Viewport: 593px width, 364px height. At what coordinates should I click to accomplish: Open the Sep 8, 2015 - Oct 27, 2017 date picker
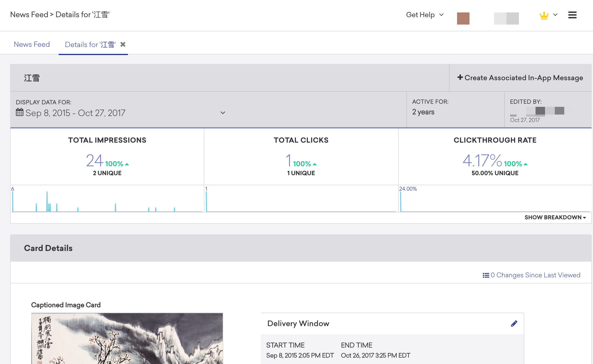(121, 113)
